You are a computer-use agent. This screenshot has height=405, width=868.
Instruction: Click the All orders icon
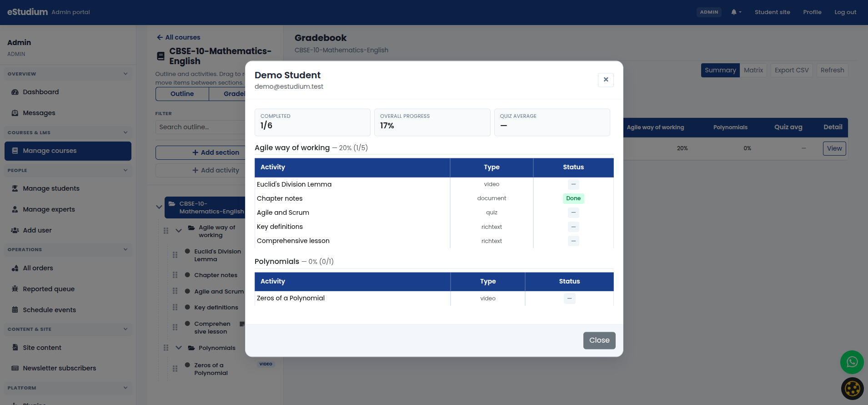click(15, 268)
